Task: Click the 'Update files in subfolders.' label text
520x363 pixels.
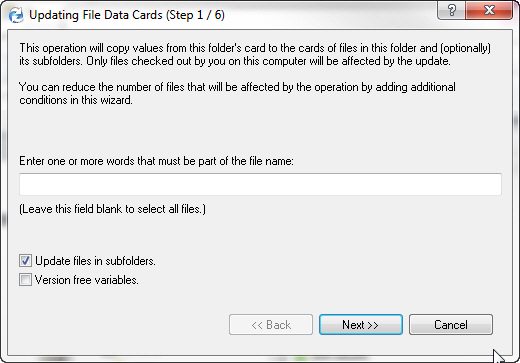Action: point(95,261)
